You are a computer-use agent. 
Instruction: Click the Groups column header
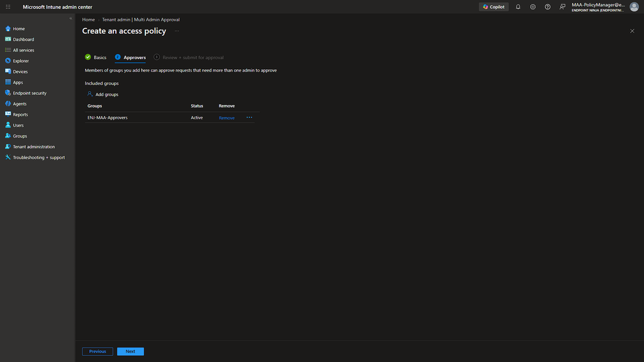tap(95, 106)
